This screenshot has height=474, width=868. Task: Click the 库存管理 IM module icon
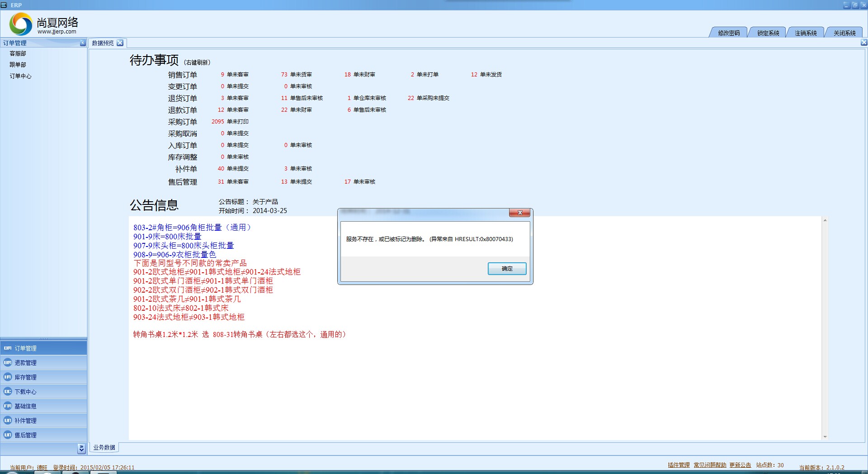pyautogui.click(x=7, y=377)
